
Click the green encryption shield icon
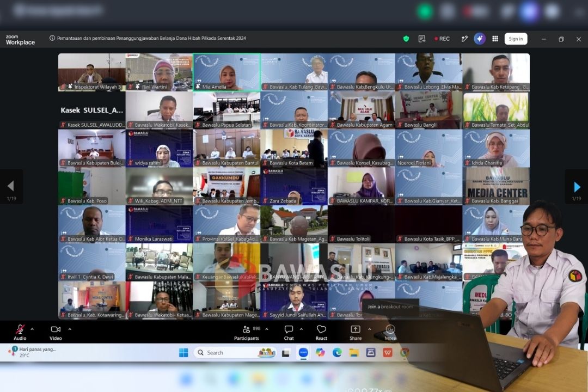click(x=406, y=39)
